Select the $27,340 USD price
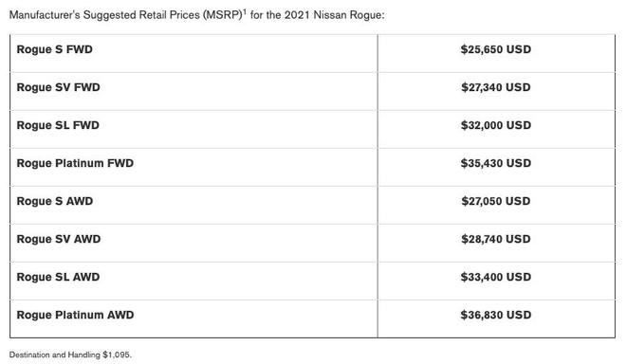 click(496, 87)
